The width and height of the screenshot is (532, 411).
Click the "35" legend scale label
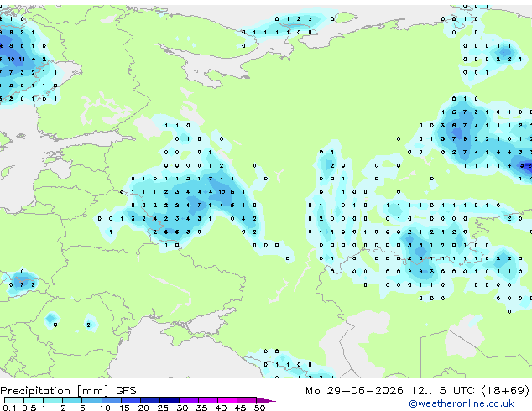point(201,408)
